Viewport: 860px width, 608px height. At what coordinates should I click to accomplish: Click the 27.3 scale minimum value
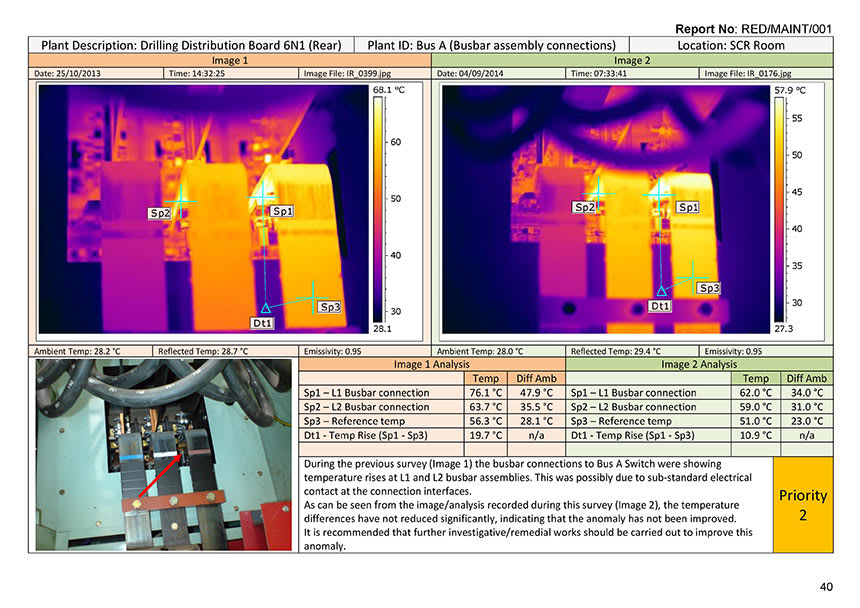coord(783,328)
